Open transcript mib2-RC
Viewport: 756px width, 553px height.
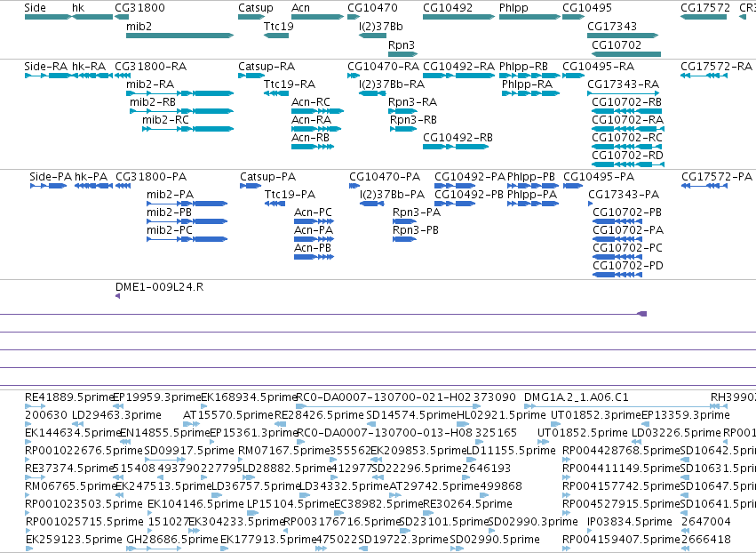188,129
